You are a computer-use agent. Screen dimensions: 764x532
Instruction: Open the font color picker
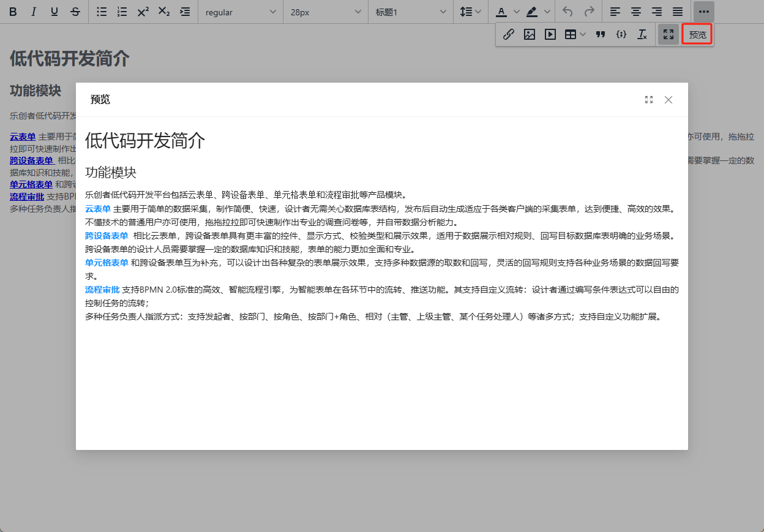[x=501, y=12]
